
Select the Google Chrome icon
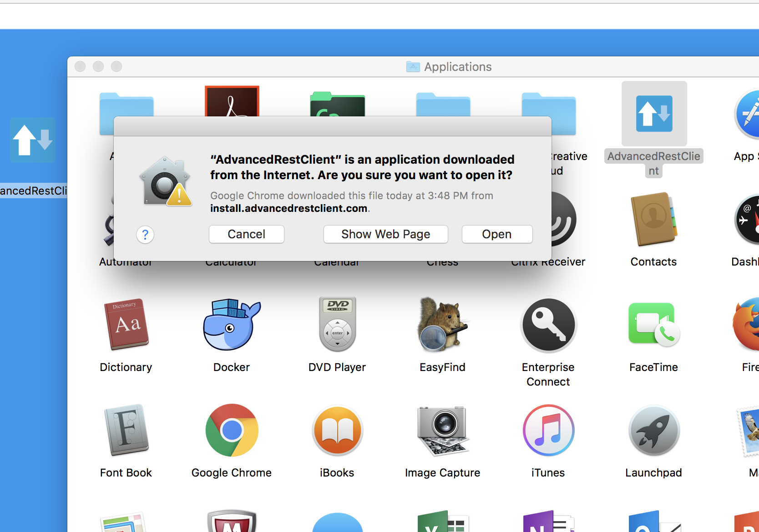[232, 430]
